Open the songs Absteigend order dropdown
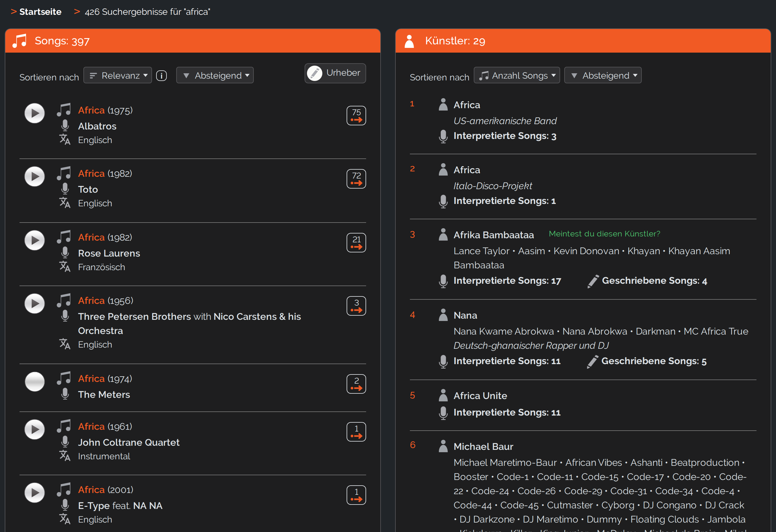Viewport: 776px width, 532px height. [x=215, y=75]
